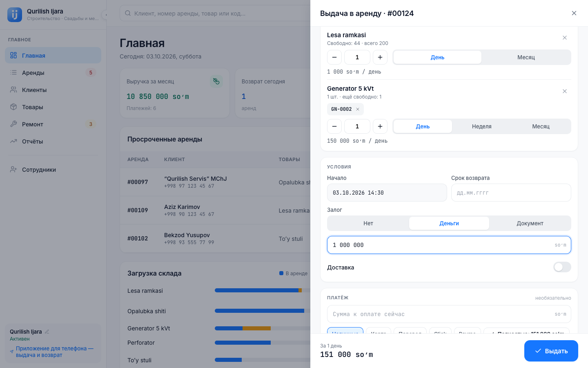The width and height of the screenshot is (588, 368).
Task: Remove Lesa ramkasi from the rental
Action: pyautogui.click(x=565, y=38)
